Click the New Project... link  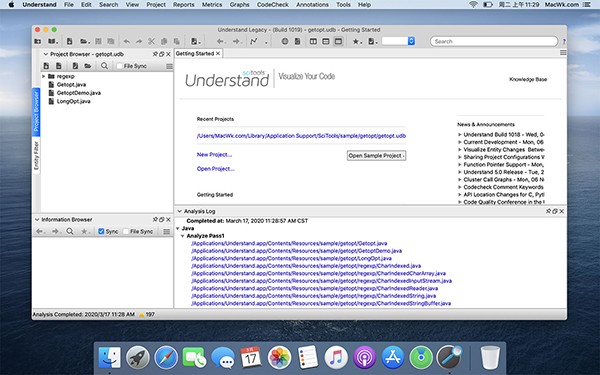coord(214,155)
